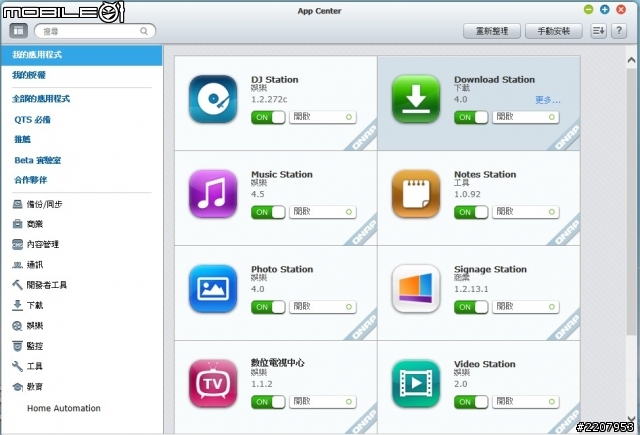This screenshot has width=640, height=435.
Task: Click the 重新整理 refresh button
Action: [492, 31]
